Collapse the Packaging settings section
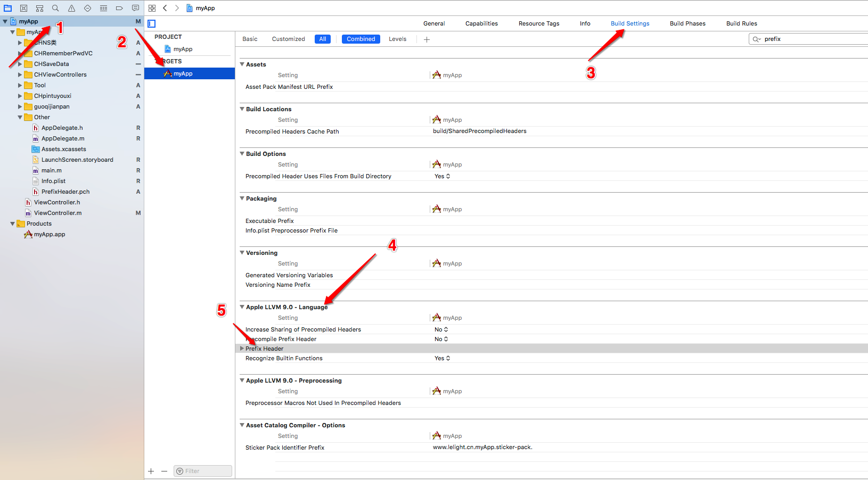Image resolution: width=868 pixels, height=480 pixels. [x=242, y=198]
